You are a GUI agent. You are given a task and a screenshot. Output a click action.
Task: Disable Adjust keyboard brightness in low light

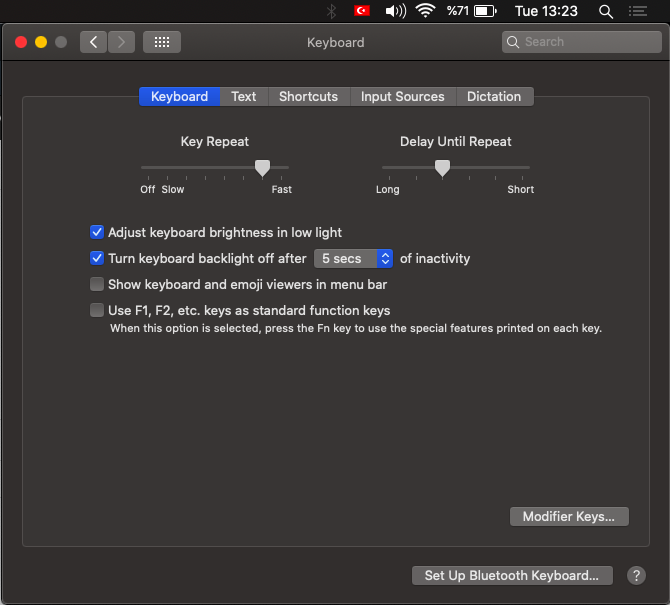(97, 232)
